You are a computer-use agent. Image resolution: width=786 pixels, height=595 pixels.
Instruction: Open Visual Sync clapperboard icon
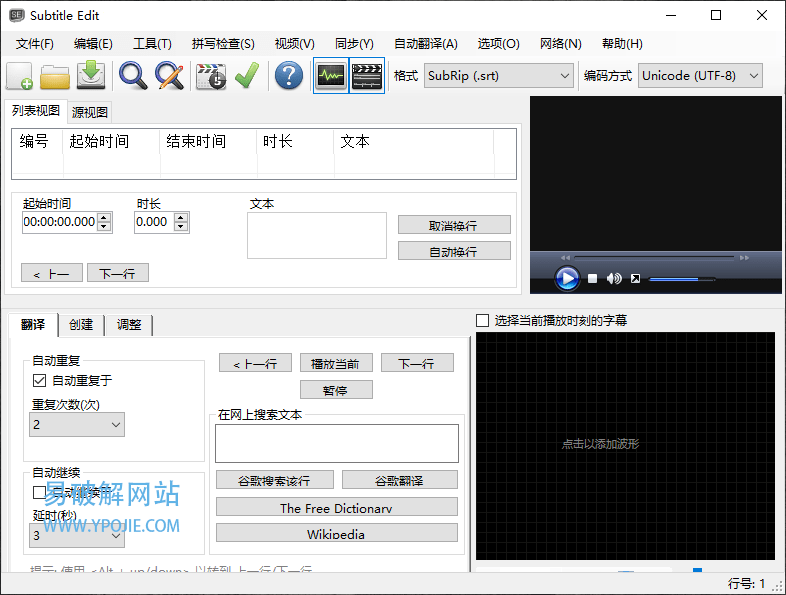211,76
